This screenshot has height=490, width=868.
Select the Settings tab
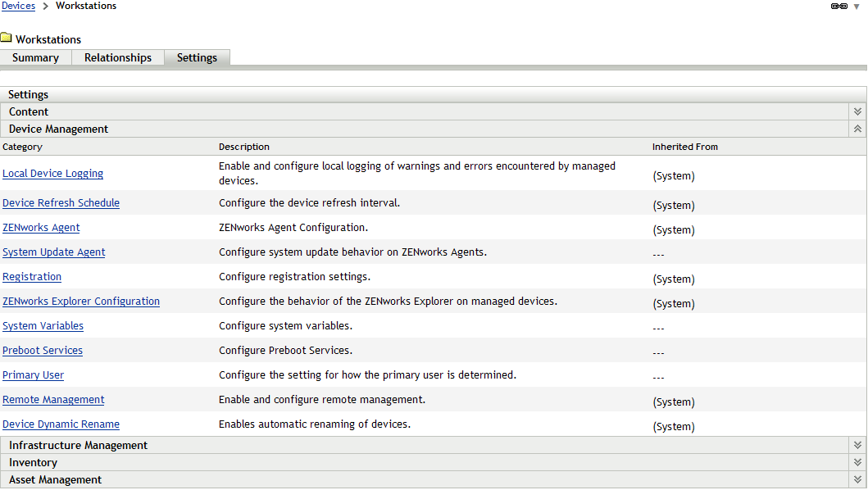point(197,57)
